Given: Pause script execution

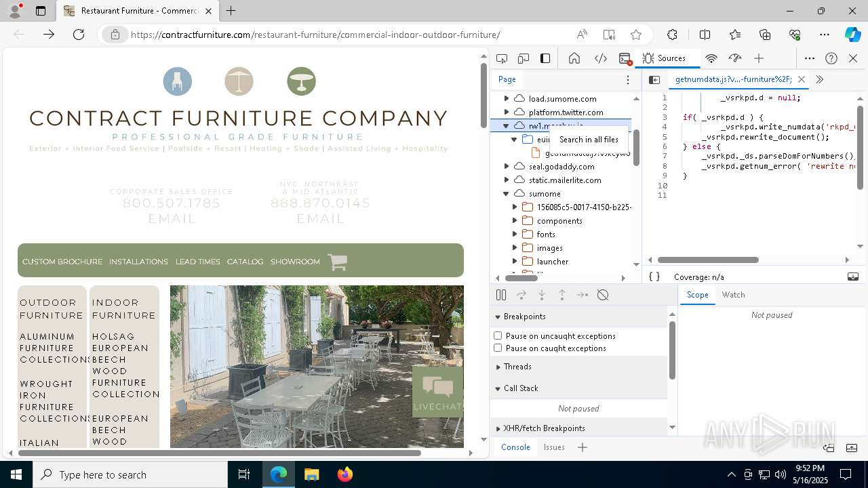Looking at the screenshot, I should pyautogui.click(x=501, y=295).
